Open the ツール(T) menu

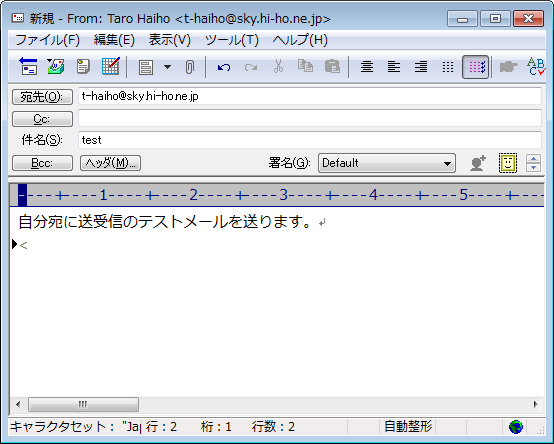tap(232, 40)
